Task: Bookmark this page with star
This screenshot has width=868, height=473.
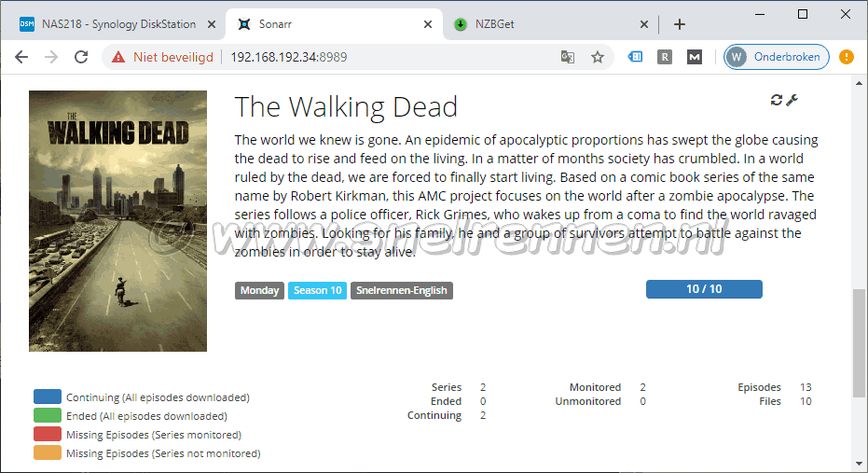Action: click(598, 57)
